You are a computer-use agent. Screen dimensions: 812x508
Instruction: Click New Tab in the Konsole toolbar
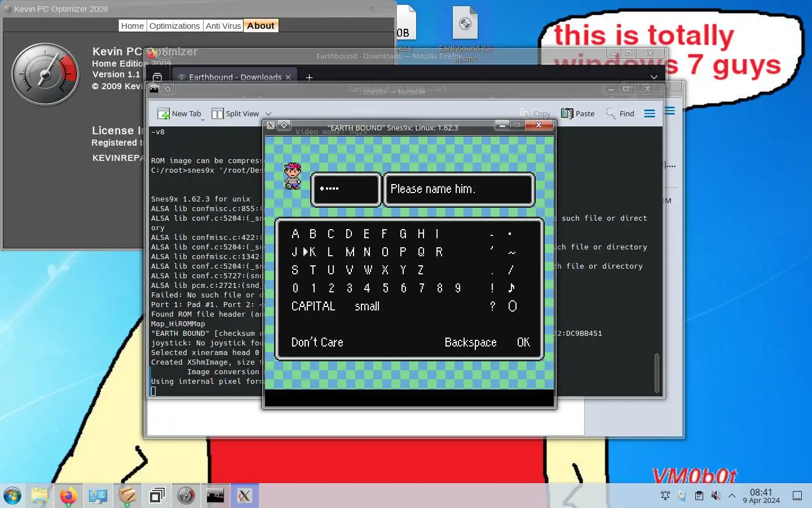coord(179,113)
